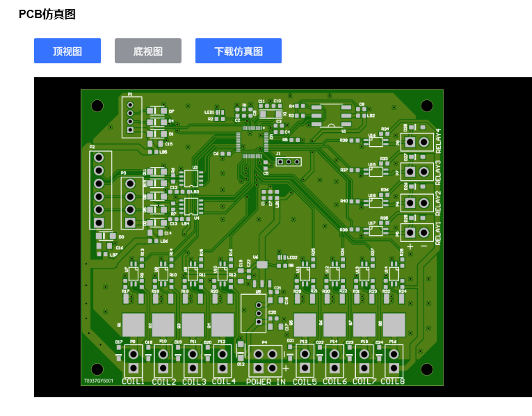
Task: Click the 78937GY8001 board serial text
Action: tap(98, 381)
